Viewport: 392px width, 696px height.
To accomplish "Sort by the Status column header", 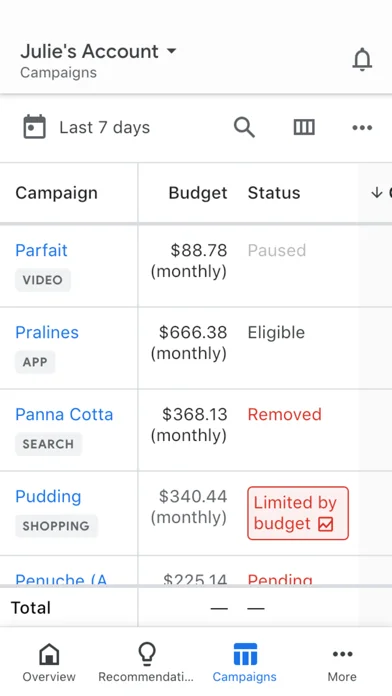I will click(274, 193).
